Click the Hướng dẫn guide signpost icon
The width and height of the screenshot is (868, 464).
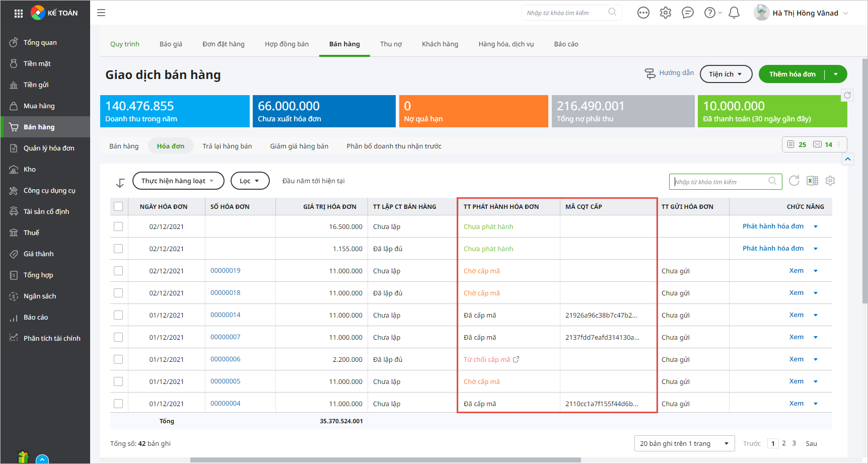click(x=650, y=73)
